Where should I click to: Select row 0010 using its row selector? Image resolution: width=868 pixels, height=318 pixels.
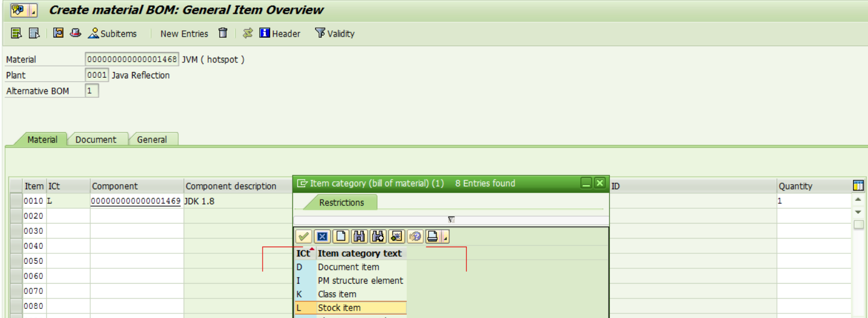click(x=16, y=201)
